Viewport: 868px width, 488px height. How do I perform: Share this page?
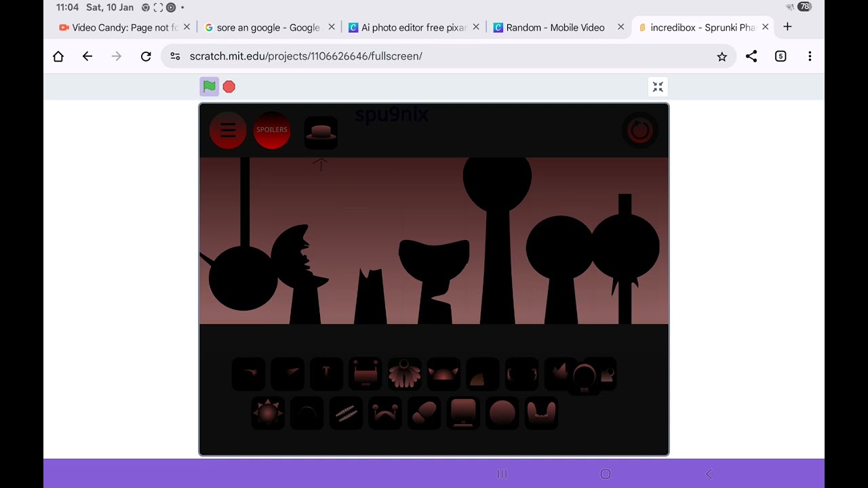coord(751,56)
